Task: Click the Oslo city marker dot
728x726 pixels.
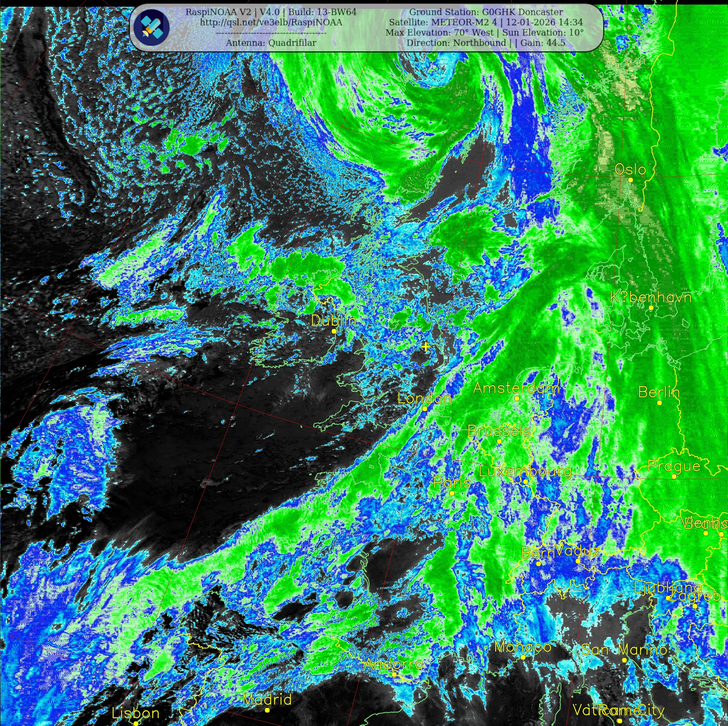Action: [630, 180]
